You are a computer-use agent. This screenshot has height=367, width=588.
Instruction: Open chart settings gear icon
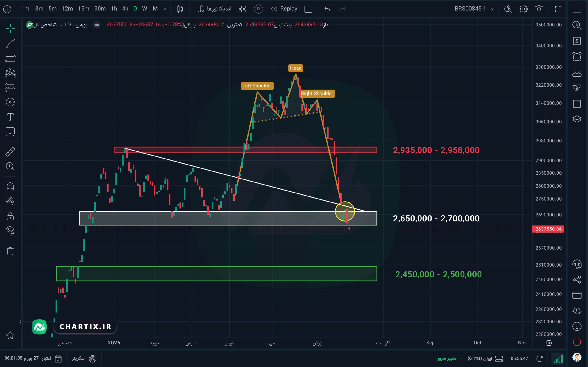pyautogui.click(x=523, y=9)
